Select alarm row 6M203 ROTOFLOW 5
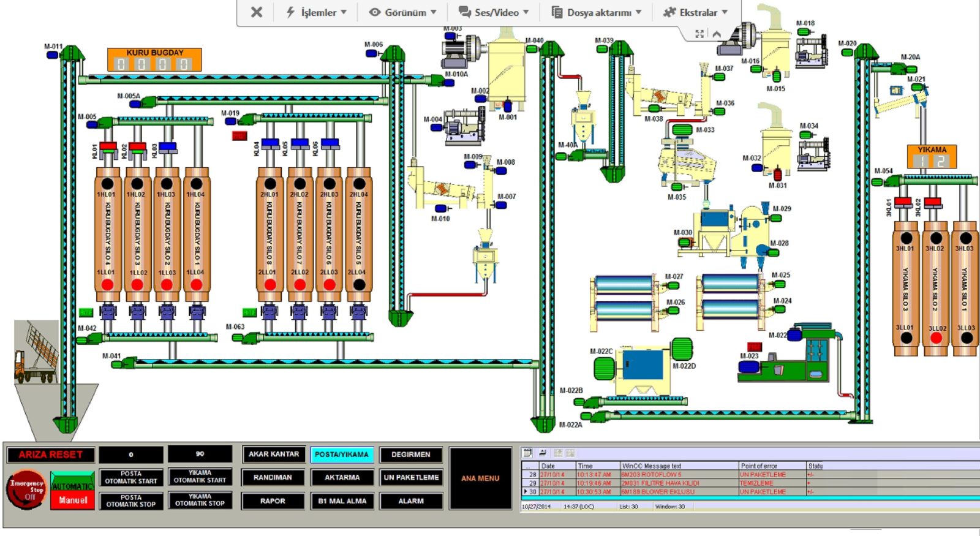The width and height of the screenshot is (980, 536). 749,475
